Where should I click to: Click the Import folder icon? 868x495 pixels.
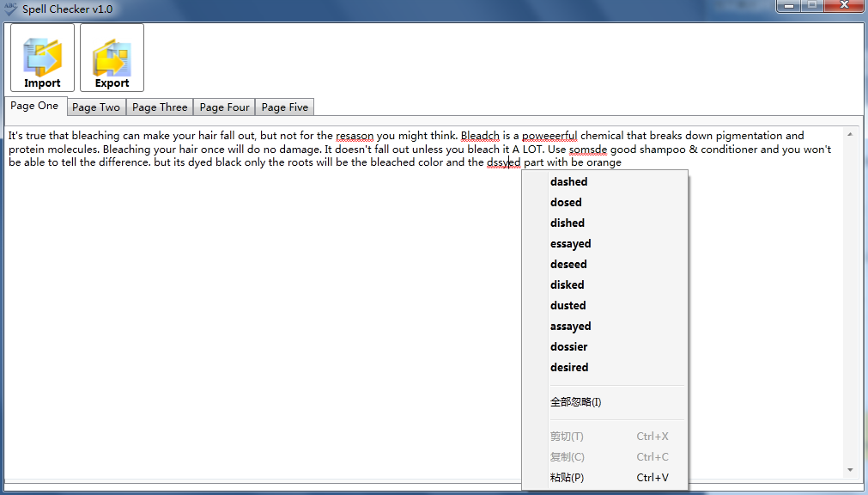42,57
